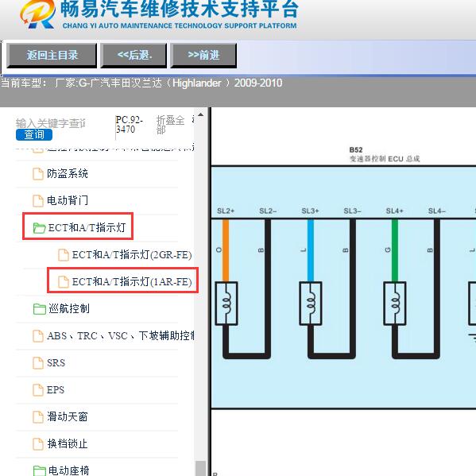
Task: Click 折叠全部 to collapse tree
Action: point(170,125)
